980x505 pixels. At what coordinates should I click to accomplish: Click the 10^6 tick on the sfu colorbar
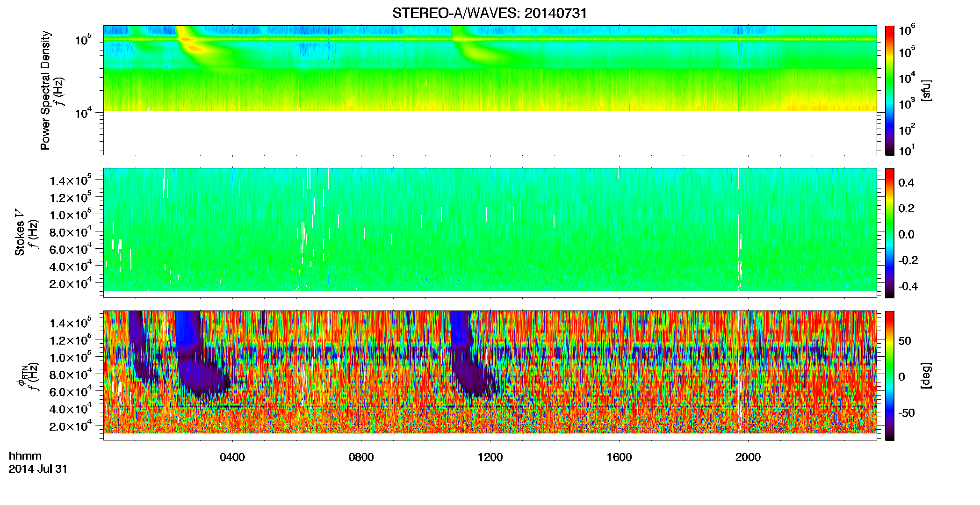click(908, 31)
